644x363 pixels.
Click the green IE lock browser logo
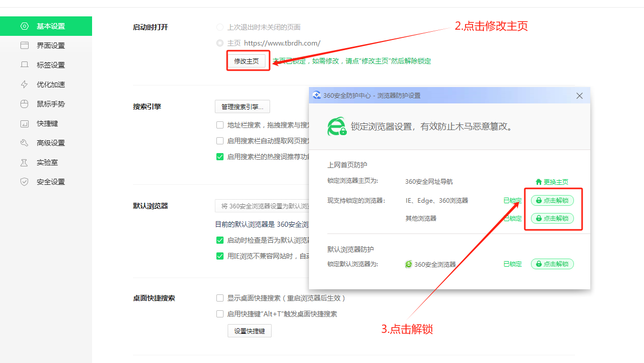(x=337, y=126)
